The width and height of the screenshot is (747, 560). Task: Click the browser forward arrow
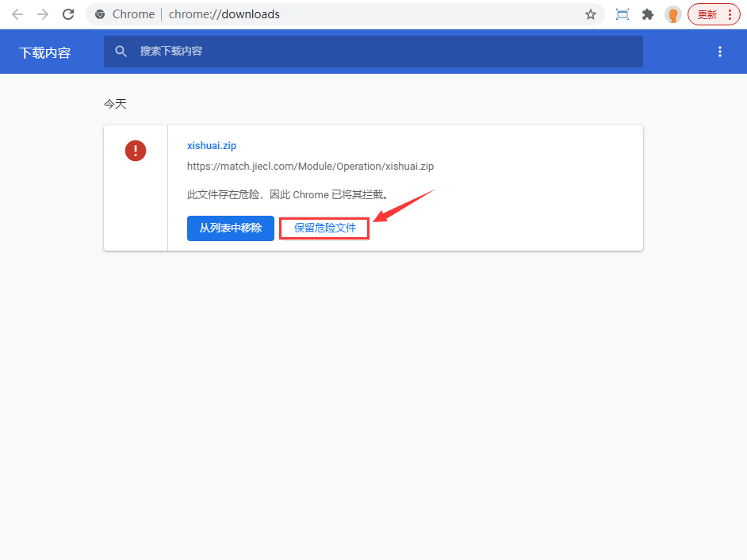point(43,14)
